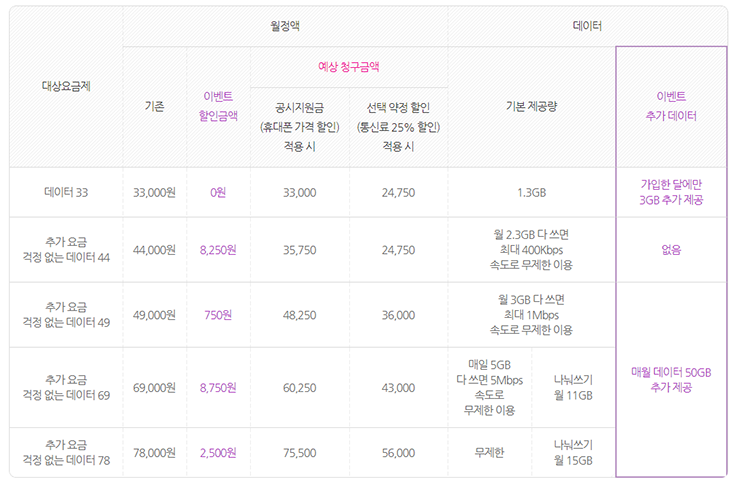
Task: Select the 가입한 달에만 3GB 추가 제공 cell
Action: 671,192
